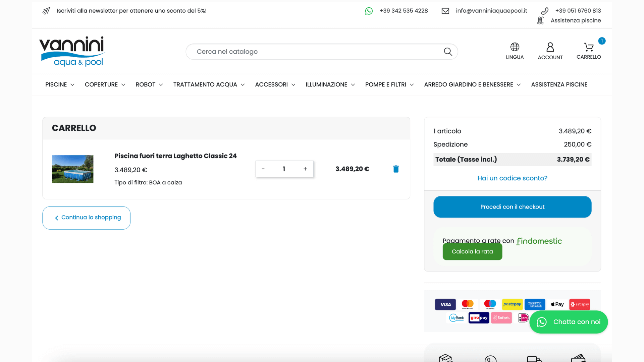Viewport: 644px width, 362px height.
Task: Expand Arredo Giardino e Benessere menu
Action: coord(472,84)
